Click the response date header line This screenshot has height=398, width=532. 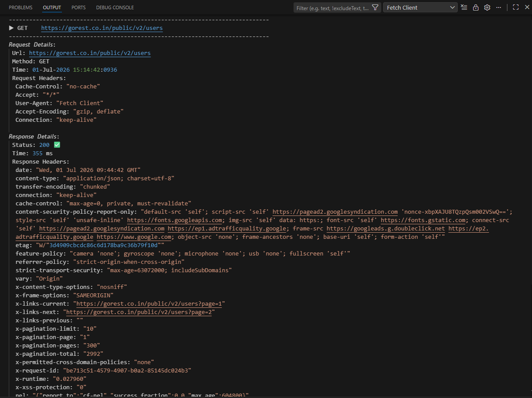[x=78, y=170]
